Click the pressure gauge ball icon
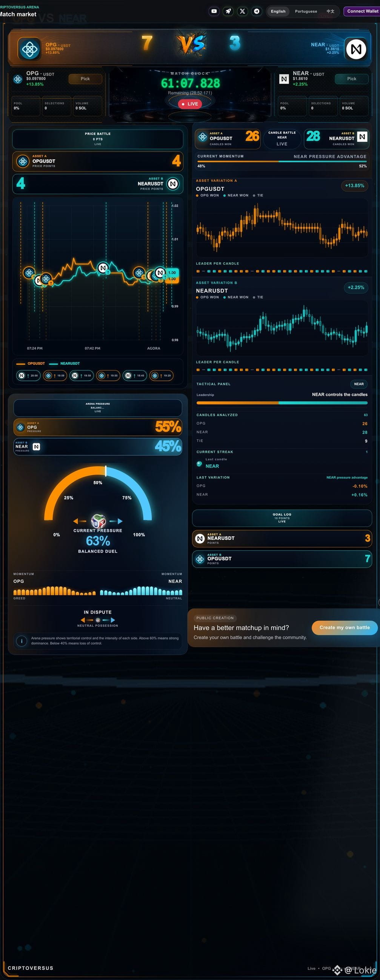The height and width of the screenshot is (980, 380). pyautogui.click(x=98, y=521)
